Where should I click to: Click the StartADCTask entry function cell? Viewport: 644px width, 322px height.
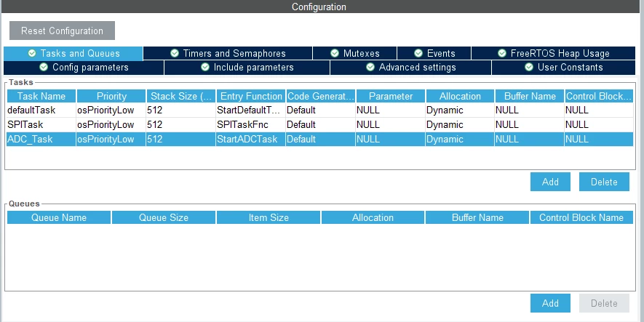pos(250,140)
